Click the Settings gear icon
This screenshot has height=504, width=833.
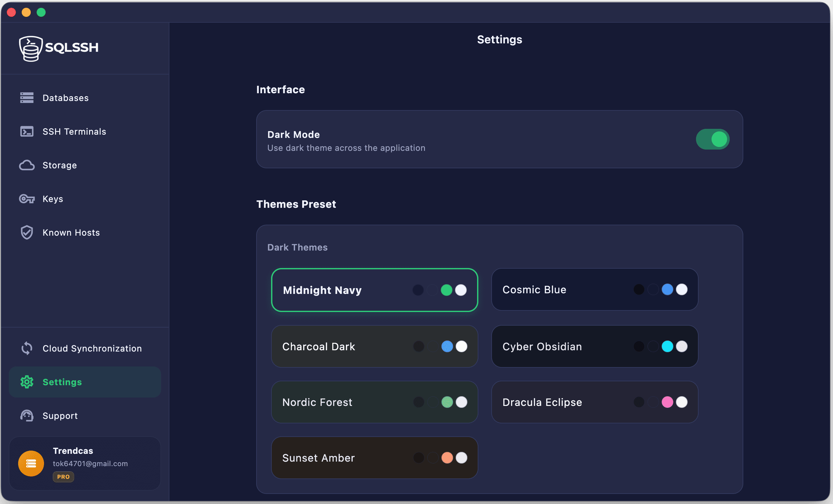pos(27,382)
